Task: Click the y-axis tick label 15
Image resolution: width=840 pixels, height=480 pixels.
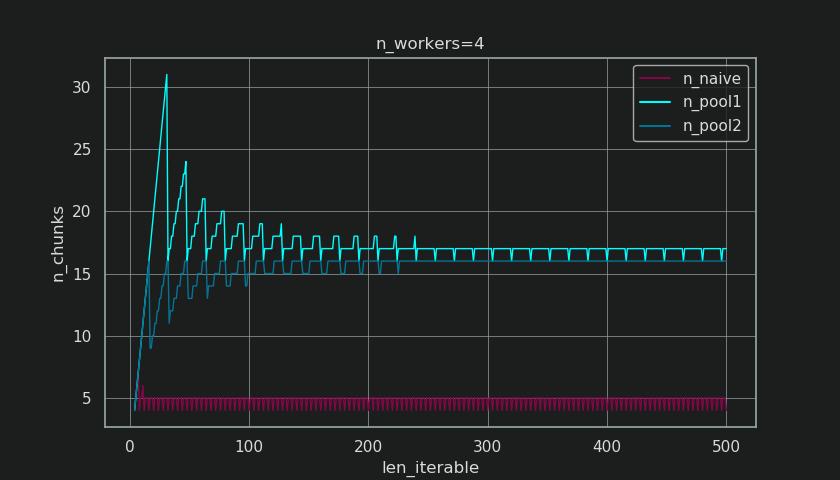Action: click(x=82, y=274)
